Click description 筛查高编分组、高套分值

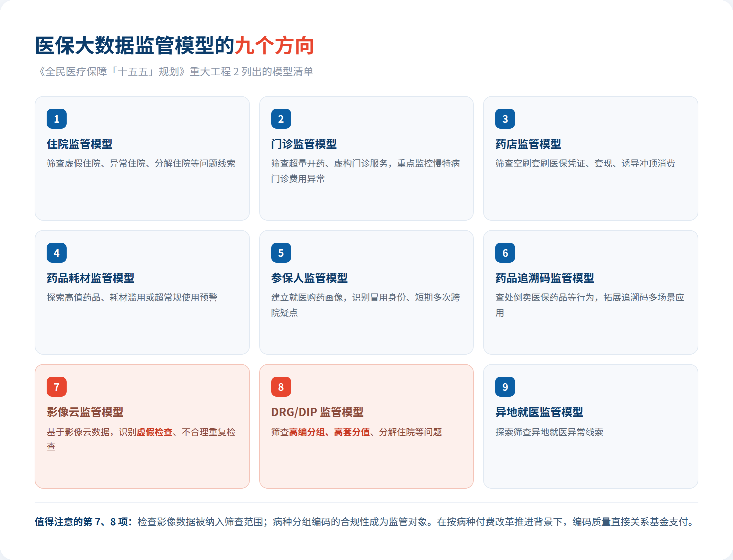tap(357, 432)
